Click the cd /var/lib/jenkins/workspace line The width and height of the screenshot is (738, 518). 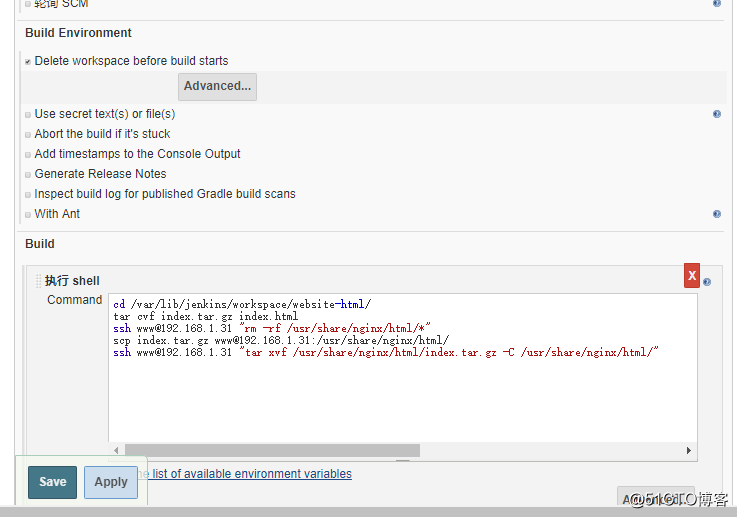click(x=242, y=304)
